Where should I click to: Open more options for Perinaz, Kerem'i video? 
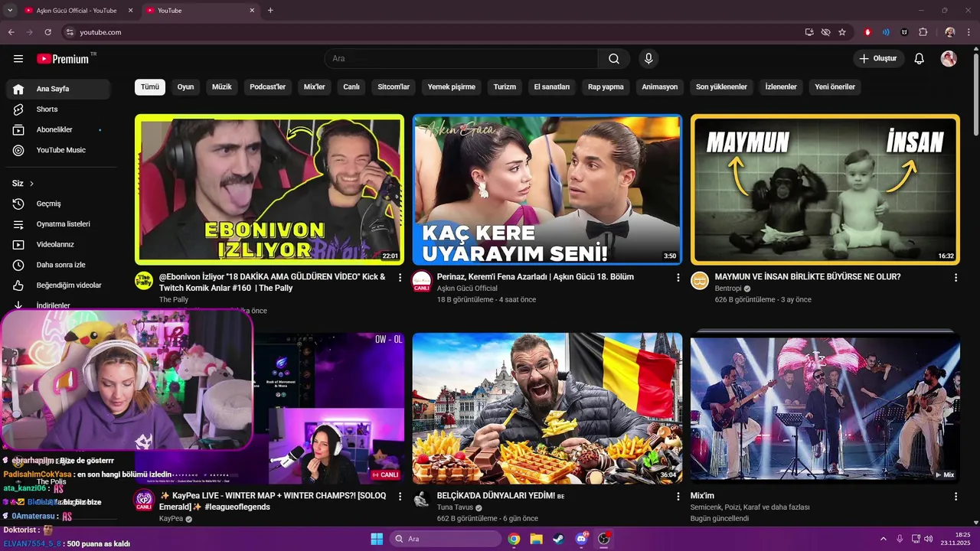click(x=678, y=277)
